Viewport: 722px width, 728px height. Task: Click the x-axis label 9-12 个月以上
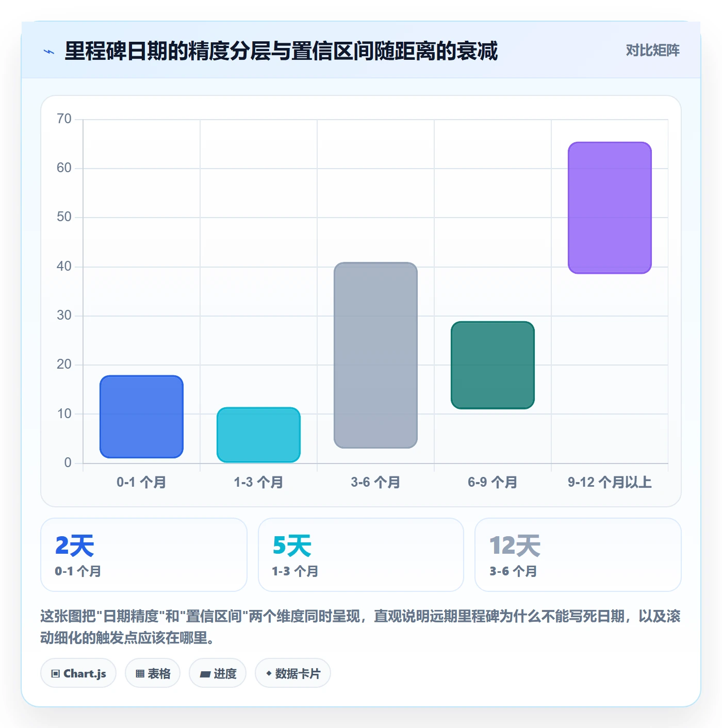(x=610, y=483)
